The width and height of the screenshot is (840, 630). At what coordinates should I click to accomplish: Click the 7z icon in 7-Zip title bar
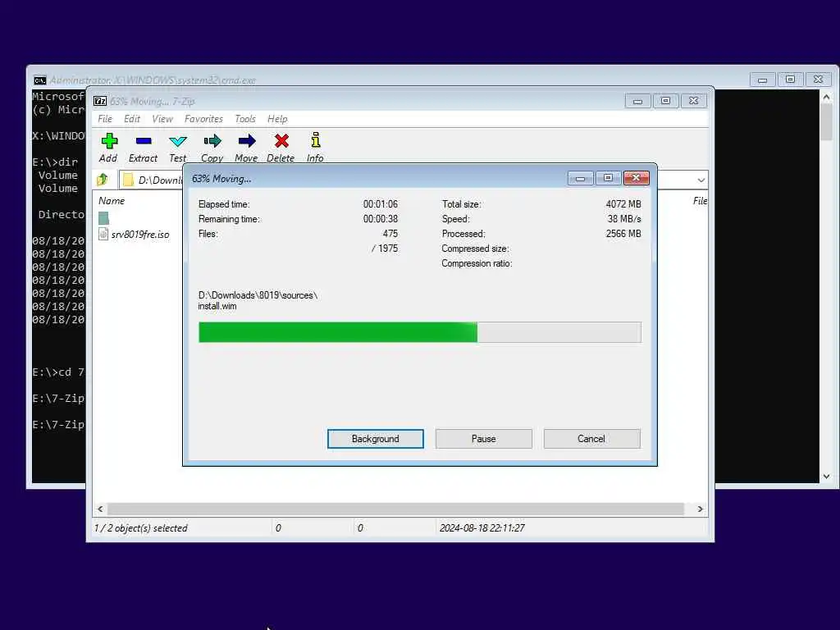99,101
